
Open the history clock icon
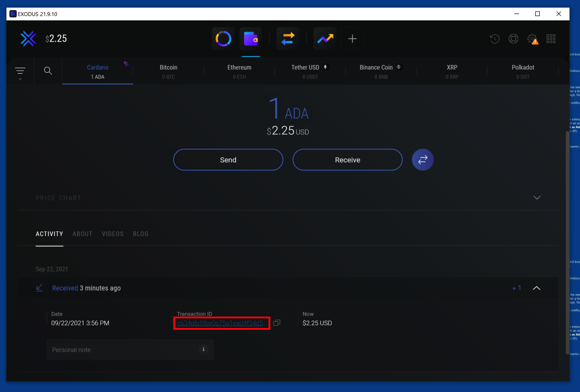point(494,39)
